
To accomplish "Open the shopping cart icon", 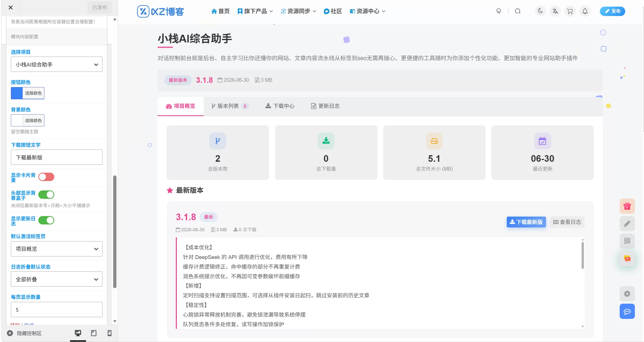I will [x=570, y=11].
